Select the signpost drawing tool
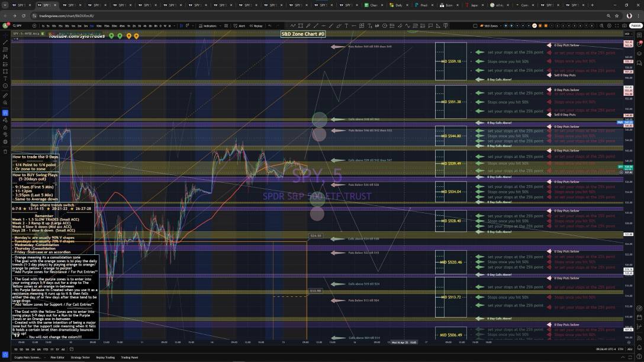 click(446, 25)
